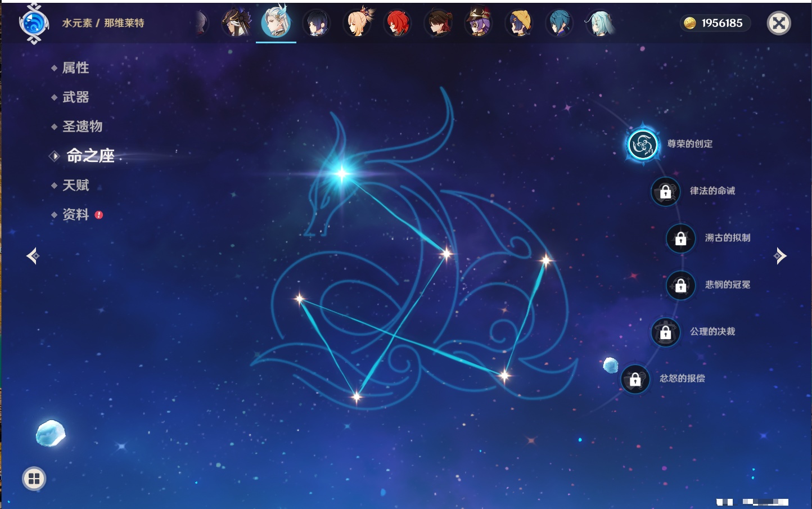Click the 公理的决裁 label text
The width and height of the screenshot is (812, 509).
pos(712,331)
